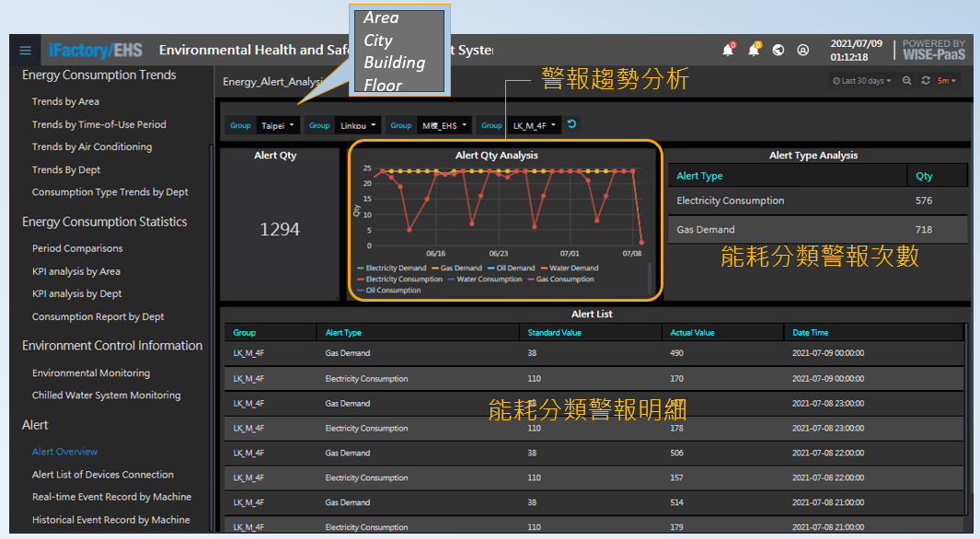Click the orange-badge notification bell
Image resolution: width=980 pixels, height=539 pixels.
[x=754, y=50]
